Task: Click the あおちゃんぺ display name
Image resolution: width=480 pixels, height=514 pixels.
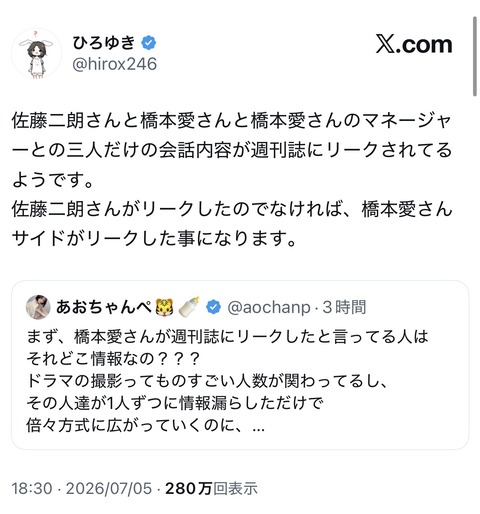Action: pyautogui.click(x=104, y=307)
